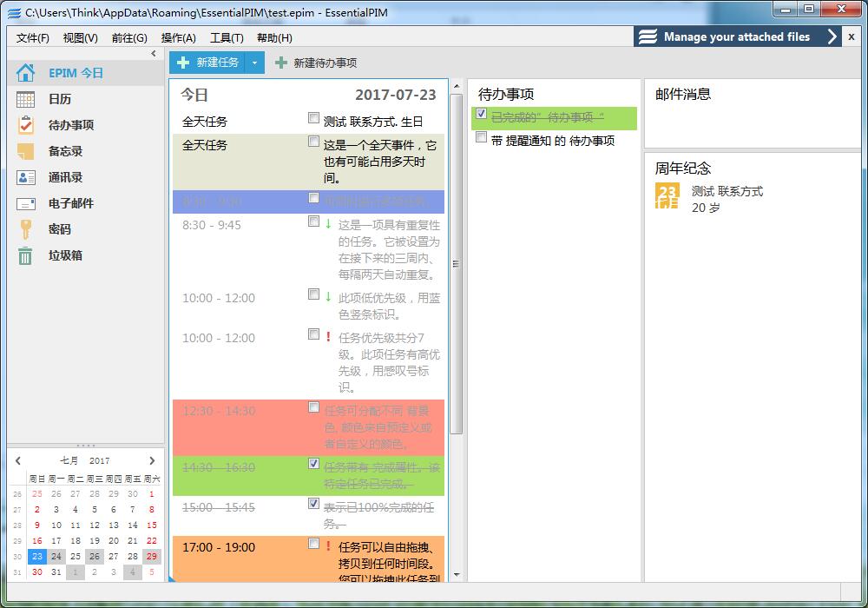Click exclamation icon on 任务优先级共分7 task

coord(328,337)
